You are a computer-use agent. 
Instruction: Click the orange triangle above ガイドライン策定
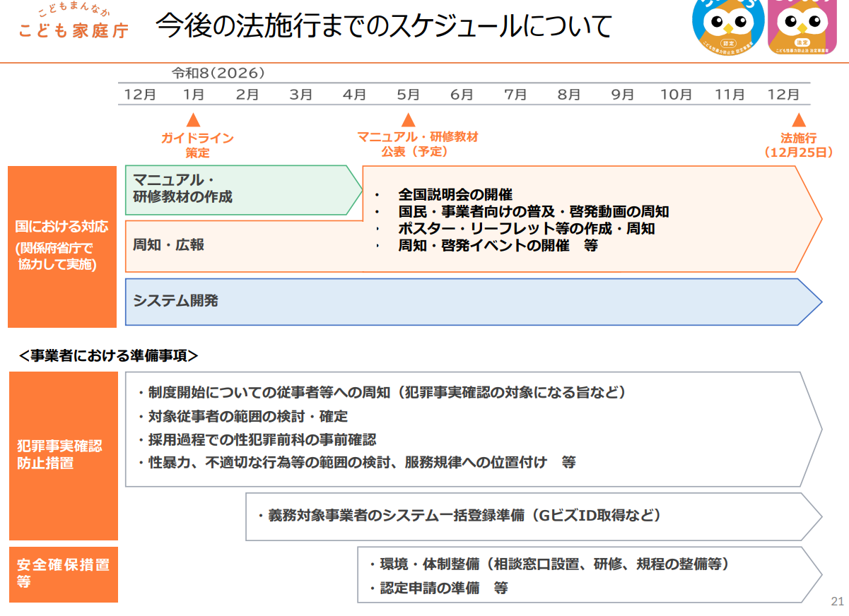(194, 120)
